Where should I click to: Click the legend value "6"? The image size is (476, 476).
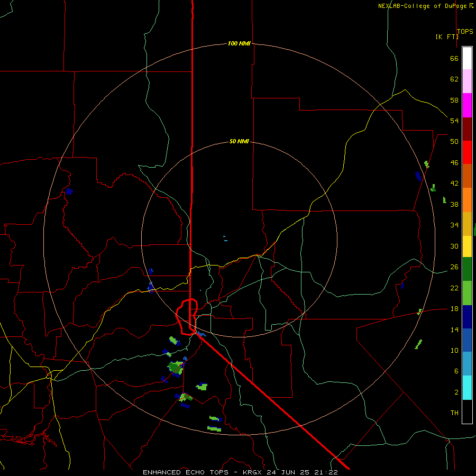456,371
